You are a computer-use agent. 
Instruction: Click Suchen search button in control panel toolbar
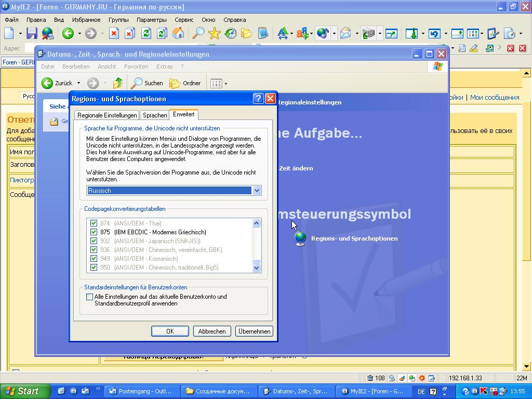[147, 83]
